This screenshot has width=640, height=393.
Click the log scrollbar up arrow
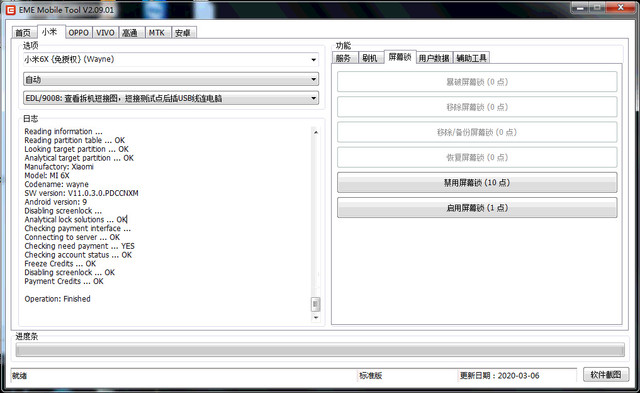[316, 132]
